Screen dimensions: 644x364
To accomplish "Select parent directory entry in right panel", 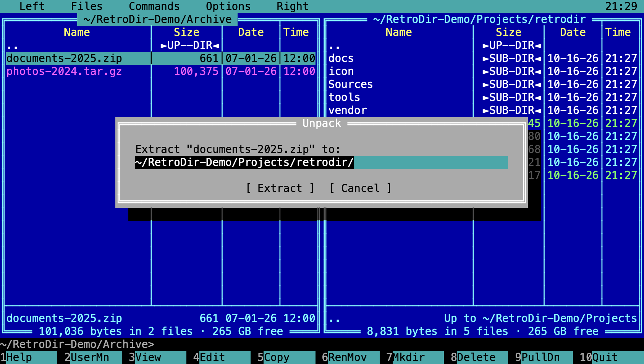I will [483, 45].
